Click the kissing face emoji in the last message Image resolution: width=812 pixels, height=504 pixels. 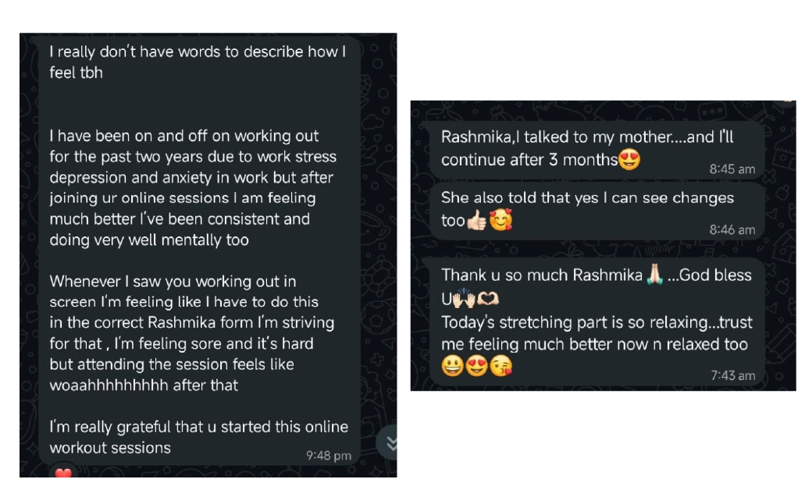(x=501, y=366)
